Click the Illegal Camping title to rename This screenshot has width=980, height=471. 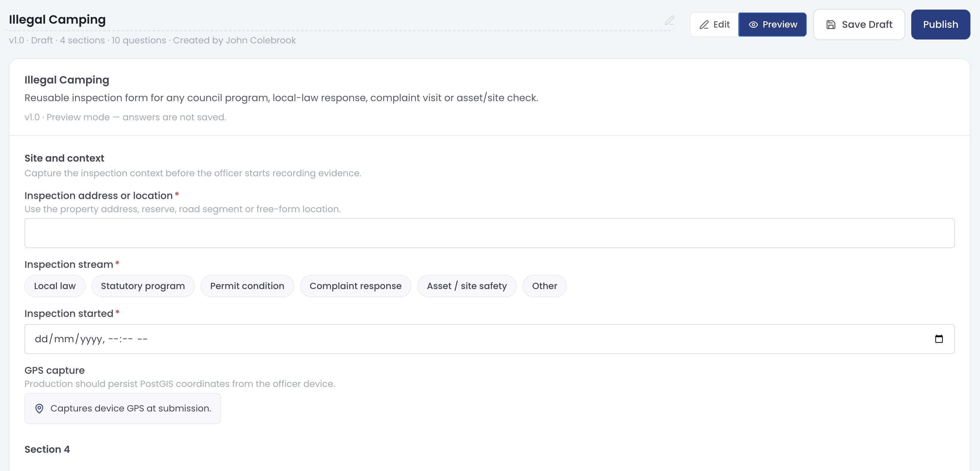tap(57, 19)
